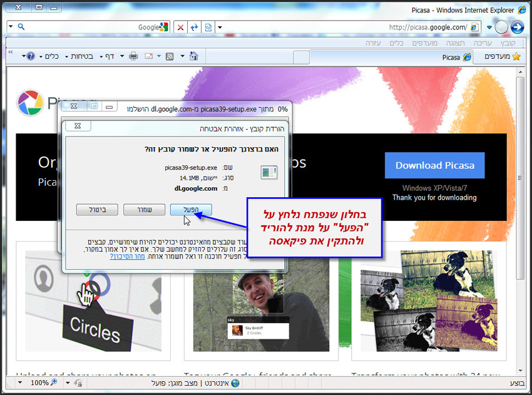This screenshot has width=532, height=395.
Task: Open the כלים (Tools) command bar menu
Action: point(49,56)
